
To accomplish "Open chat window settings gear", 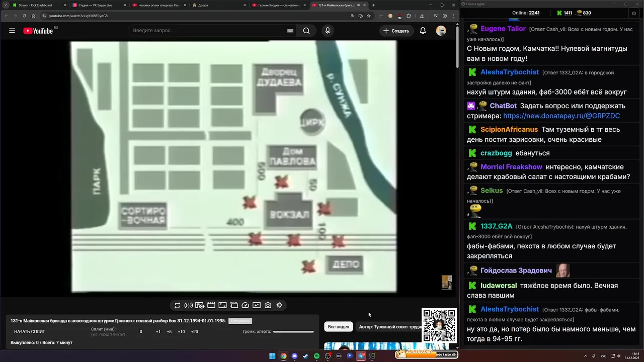I will click(633, 13).
